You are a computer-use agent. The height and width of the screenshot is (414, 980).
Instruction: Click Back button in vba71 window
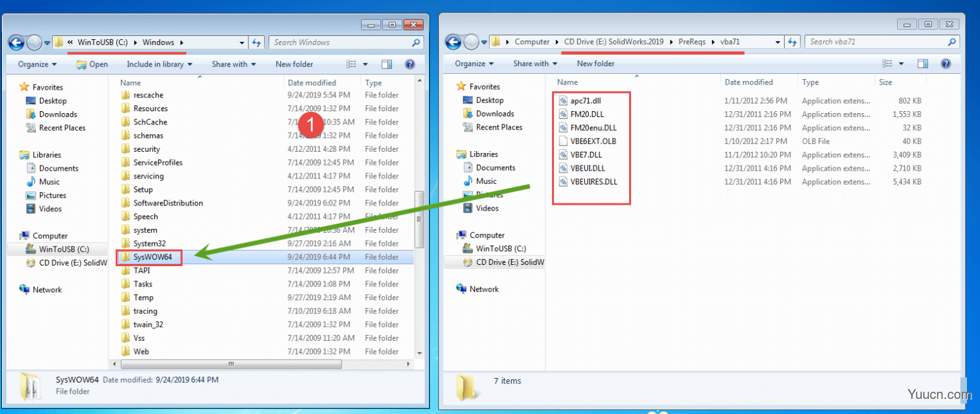coord(453,42)
